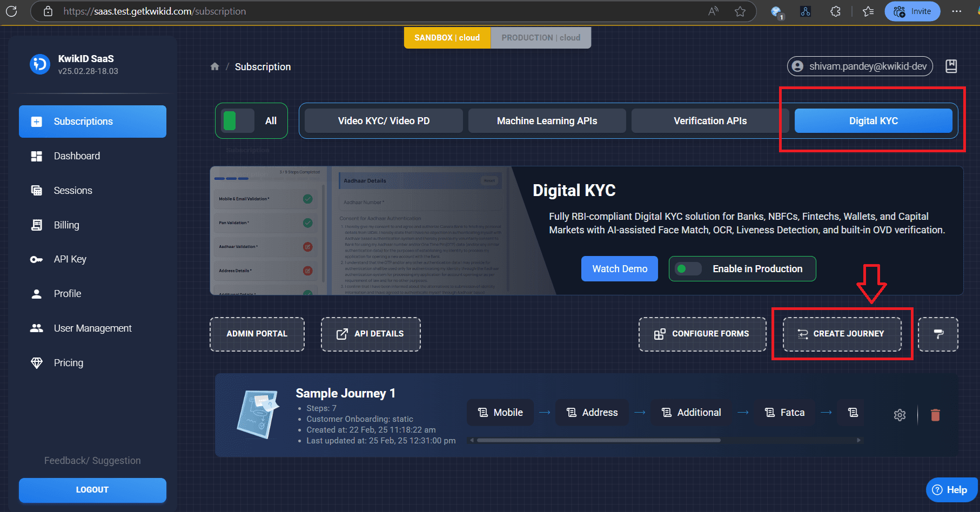Screen dimensions: 980x512
Task: Click the 'Steps: 7' journey detail
Action: pos(321,408)
